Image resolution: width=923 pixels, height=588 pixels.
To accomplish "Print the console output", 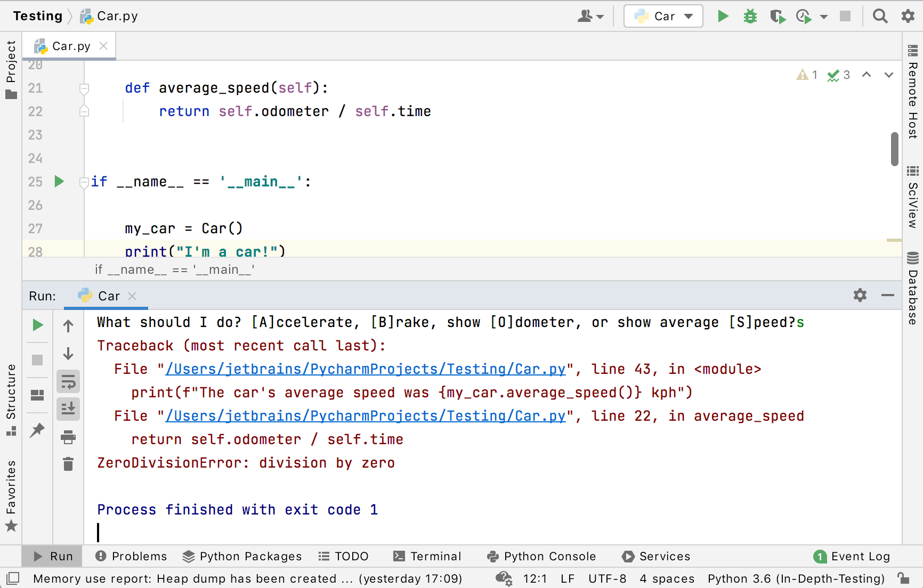I will 68,437.
